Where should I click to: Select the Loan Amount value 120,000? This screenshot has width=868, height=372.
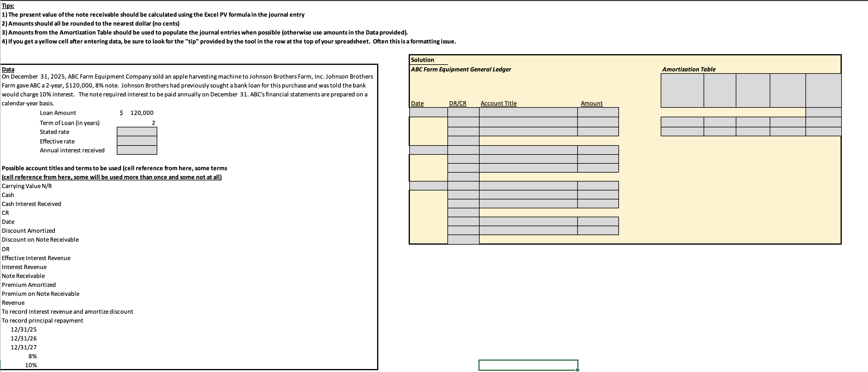tap(141, 113)
